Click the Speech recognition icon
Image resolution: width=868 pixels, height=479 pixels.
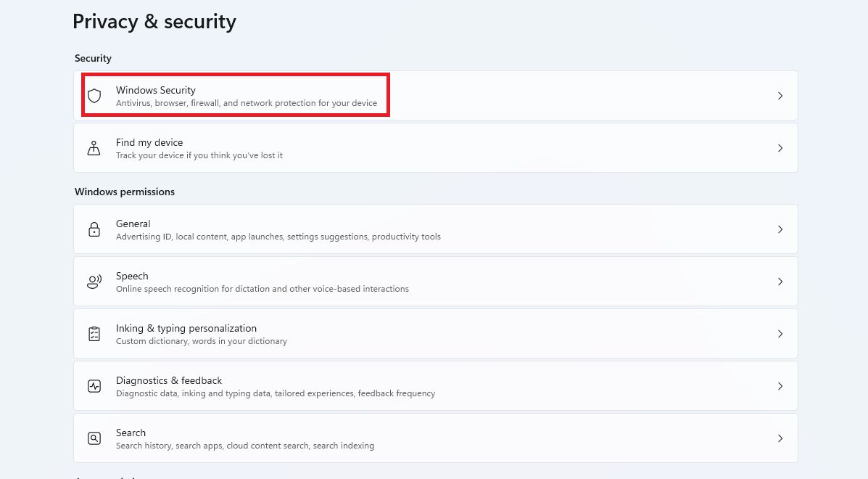(x=94, y=282)
